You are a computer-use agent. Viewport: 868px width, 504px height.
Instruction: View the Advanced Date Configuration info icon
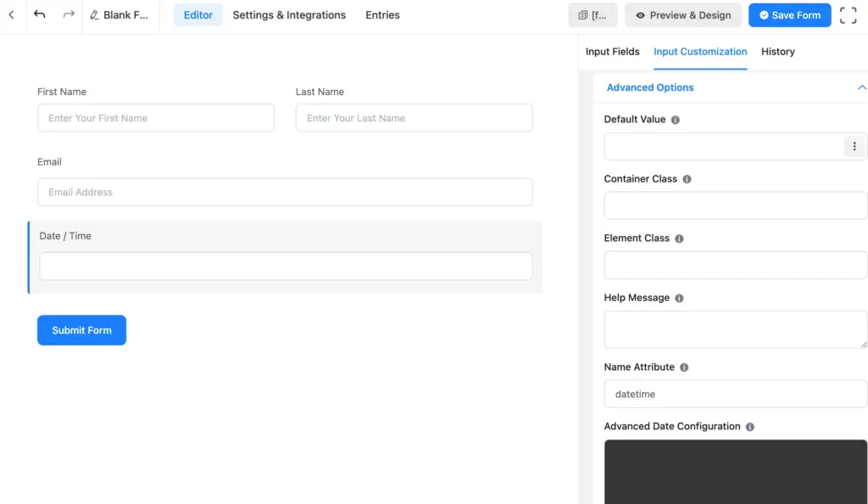[x=749, y=426]
